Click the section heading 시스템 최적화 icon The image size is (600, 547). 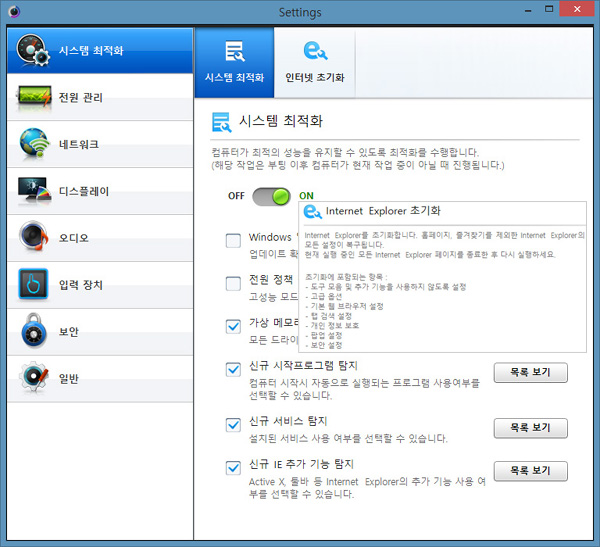tap(222, 122)
